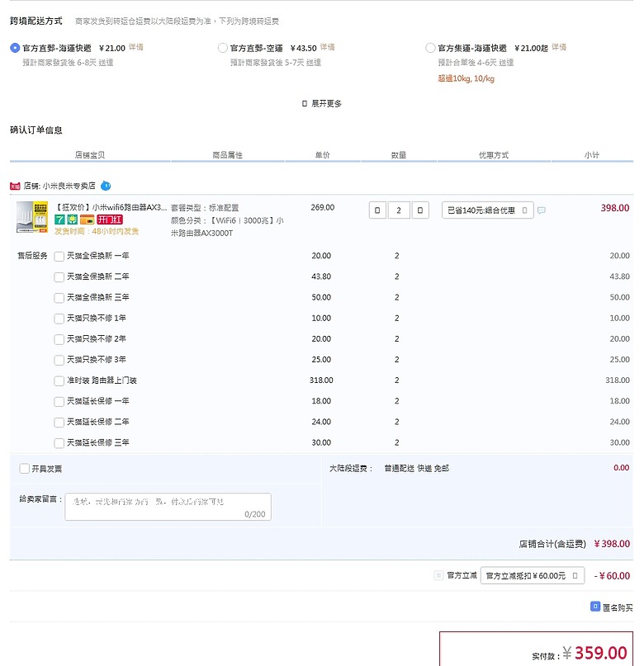Click the 优惠方式 column header
The width and height of the screenshot is (644, 666).
click(494, 155)
